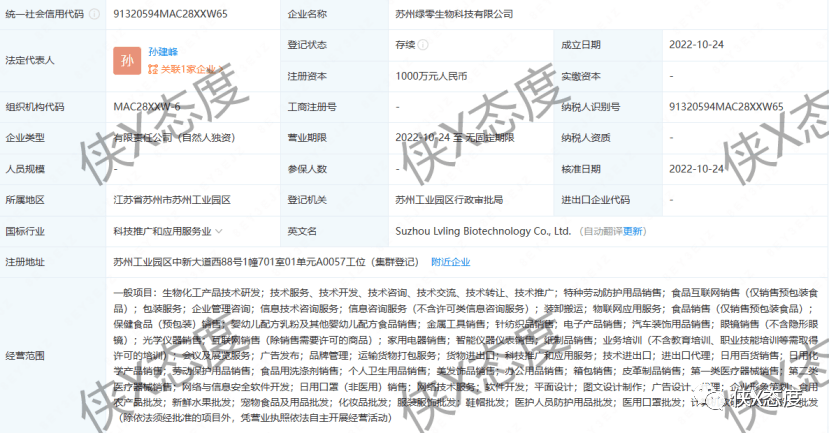The height and width of the screenshot is (434, 829).
Task: View 关联1家企业 related companies link
Action: (186, 69)
